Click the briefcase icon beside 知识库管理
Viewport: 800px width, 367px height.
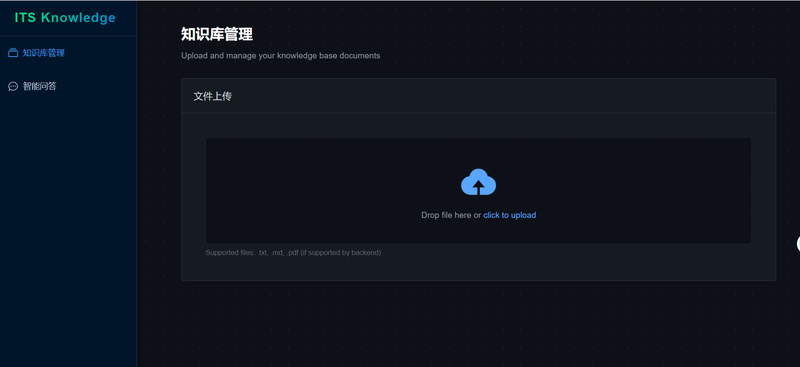tap(13, 53)
